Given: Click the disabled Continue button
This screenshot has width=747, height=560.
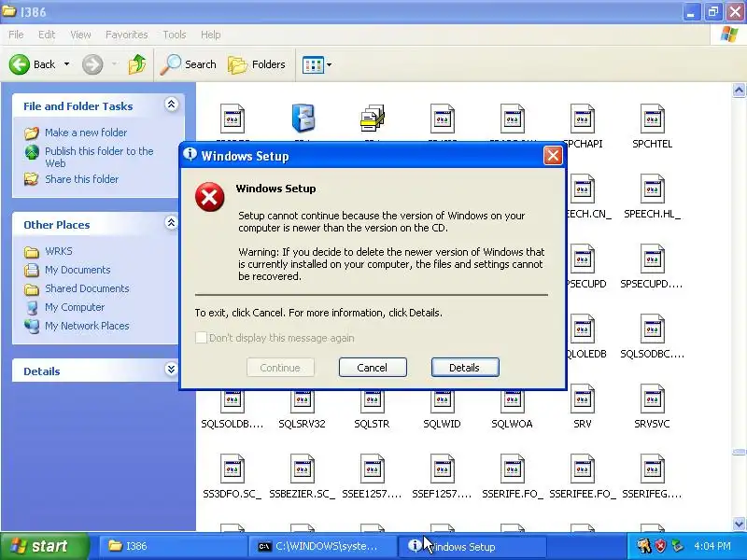Looking at the screenshot, I should click(280, 368).
